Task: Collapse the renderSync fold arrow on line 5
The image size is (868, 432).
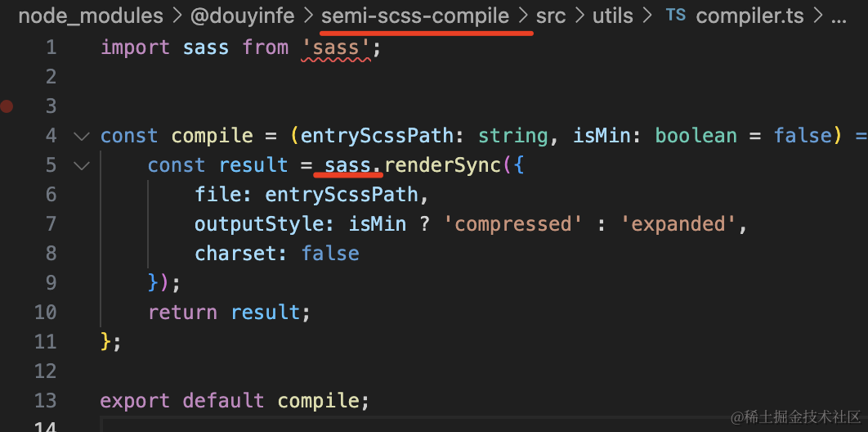Action: [82, 165]
